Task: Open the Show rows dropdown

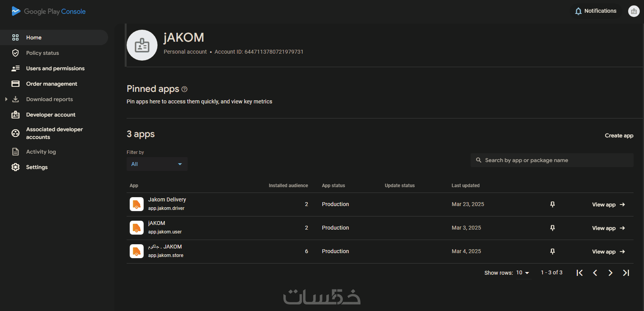Action: tap(523, 273)
